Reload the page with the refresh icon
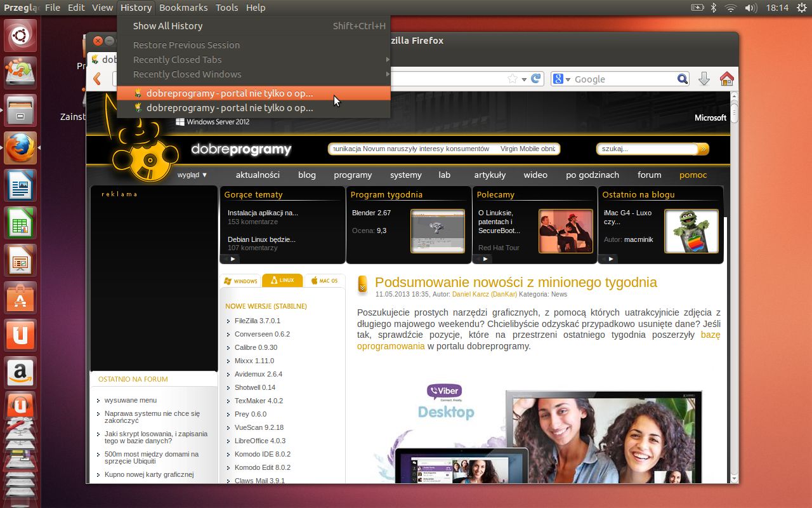The width and height of the screenshot is (812, 508). pos(537,79)
